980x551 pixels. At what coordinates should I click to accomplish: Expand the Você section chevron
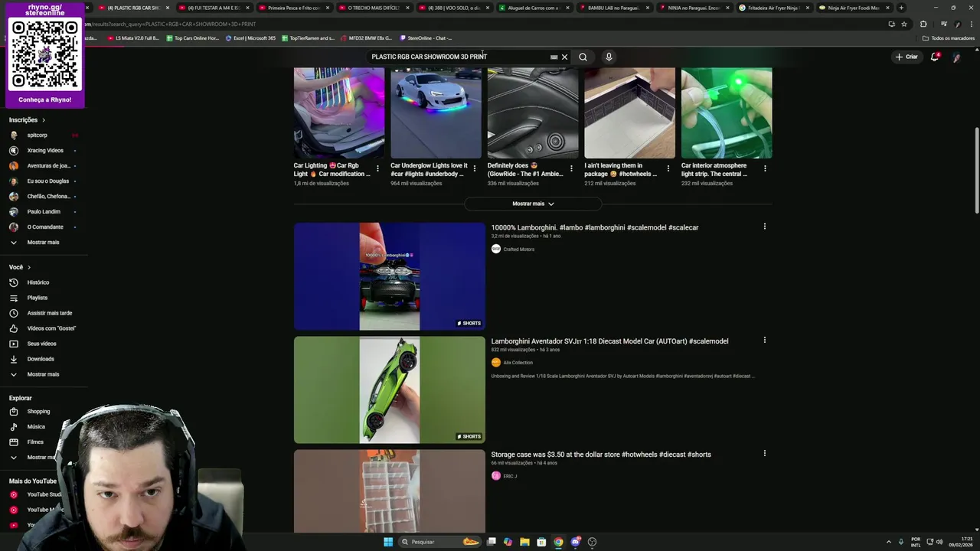(29, 267)
